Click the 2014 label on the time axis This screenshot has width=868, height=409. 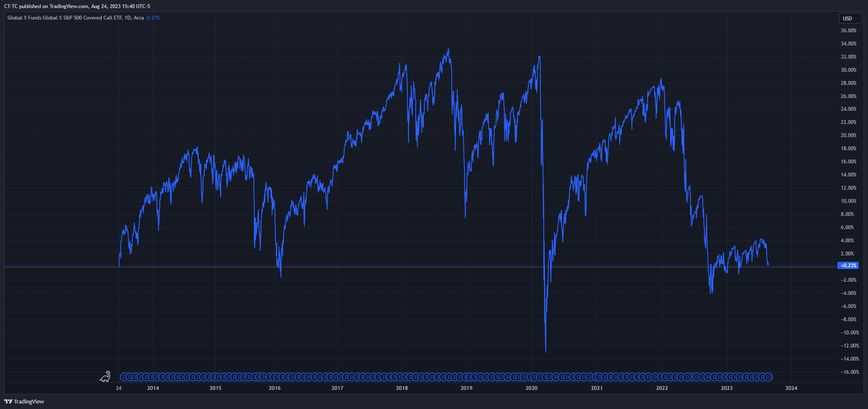153,388
